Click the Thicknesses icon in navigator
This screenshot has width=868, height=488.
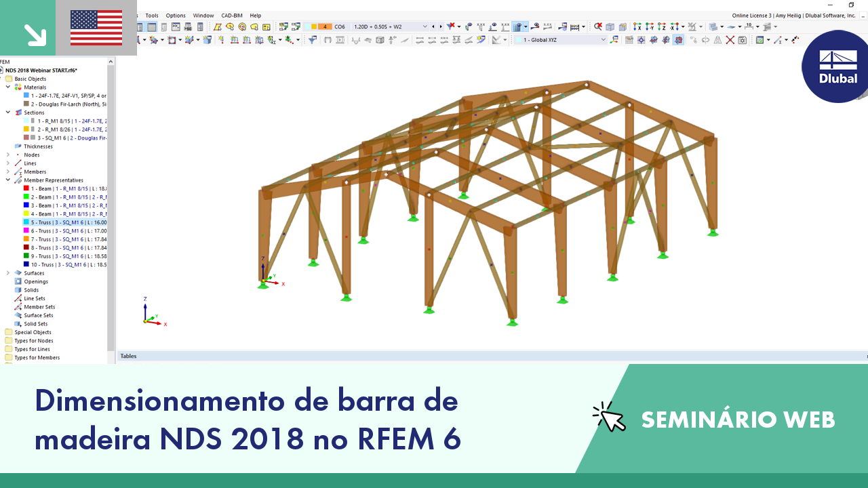point(18,146)
